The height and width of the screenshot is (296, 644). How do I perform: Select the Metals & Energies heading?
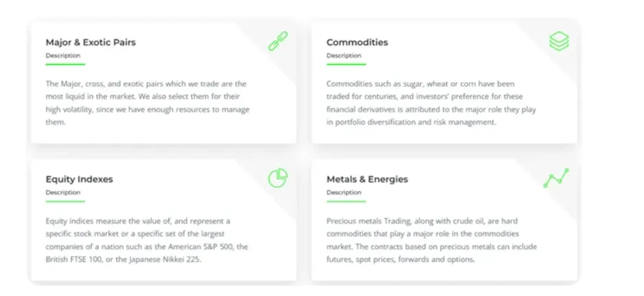pos(367,179)
